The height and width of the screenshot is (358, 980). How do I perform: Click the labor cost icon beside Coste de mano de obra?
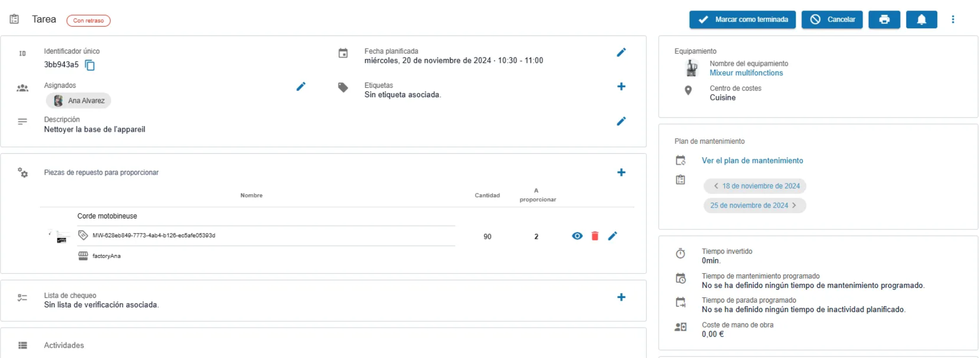coord(680,327)
